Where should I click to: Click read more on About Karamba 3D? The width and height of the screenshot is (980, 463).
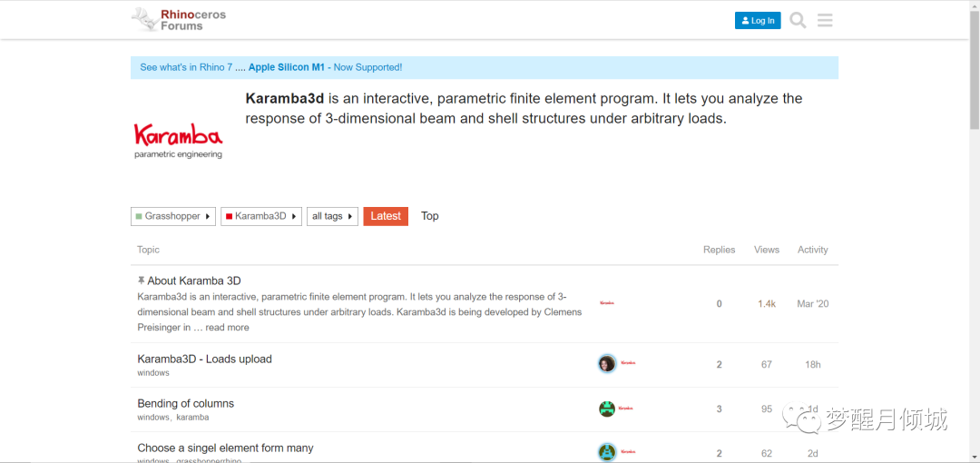pyautogui.click(x=227, y=328)
